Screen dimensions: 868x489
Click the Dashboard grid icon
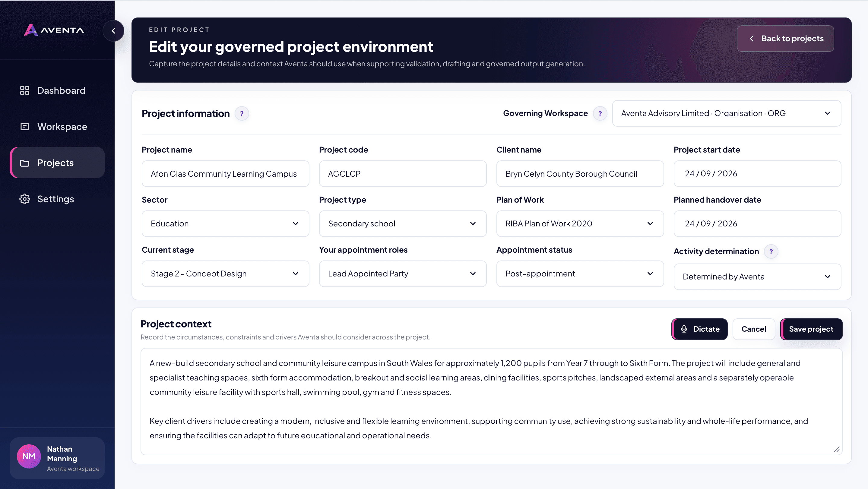point(25,90)
